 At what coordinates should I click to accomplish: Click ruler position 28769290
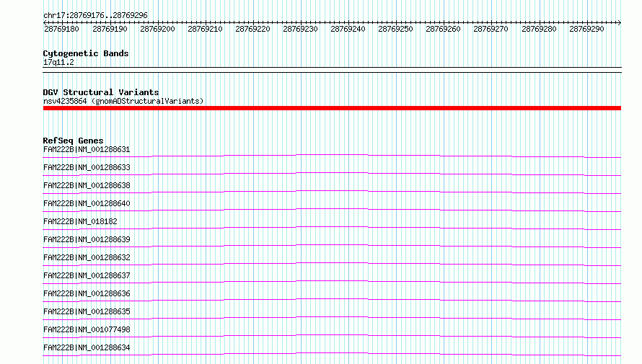(586, 29)
